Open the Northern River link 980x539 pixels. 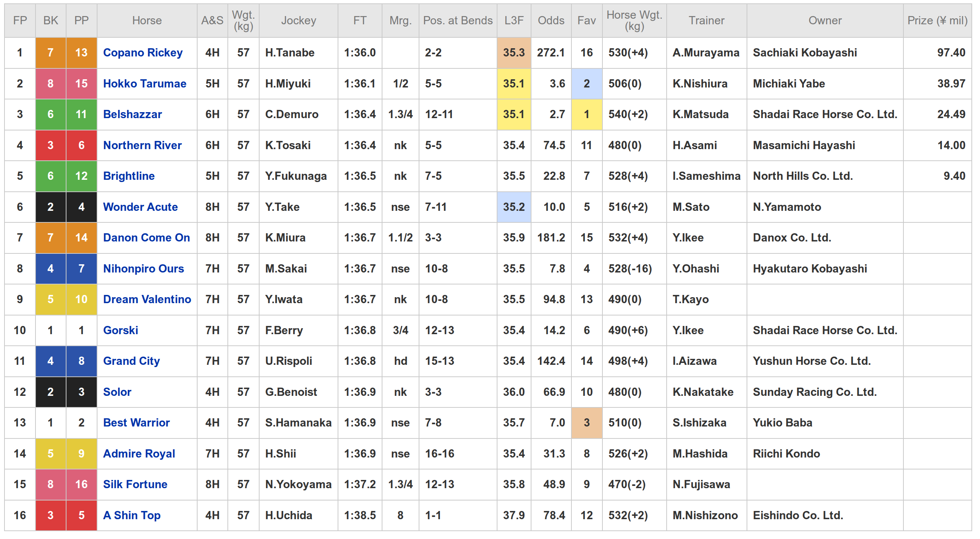pyautogui.click(x=142, y=145)
